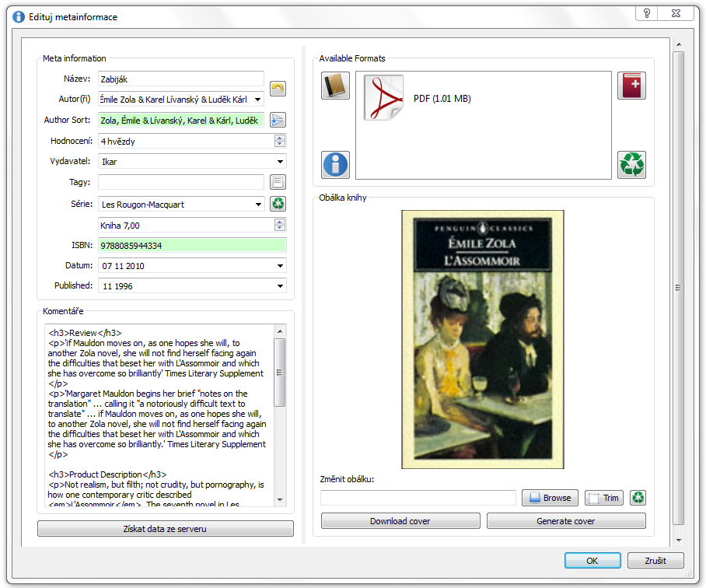Click the Trim cover button
The width and height of the screenshot is (706, 588).
click(x=604, y=498)
